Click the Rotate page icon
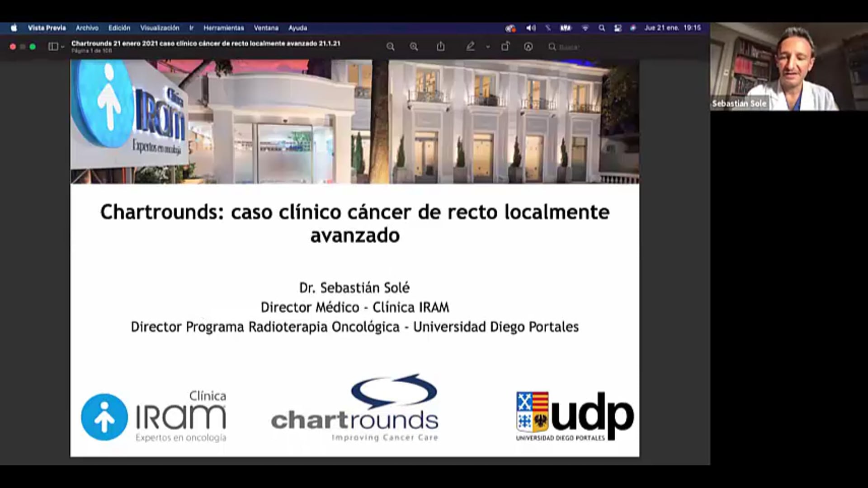Image resolution: width=868 pixels, height=488 pixels. [x=506, y=47]
